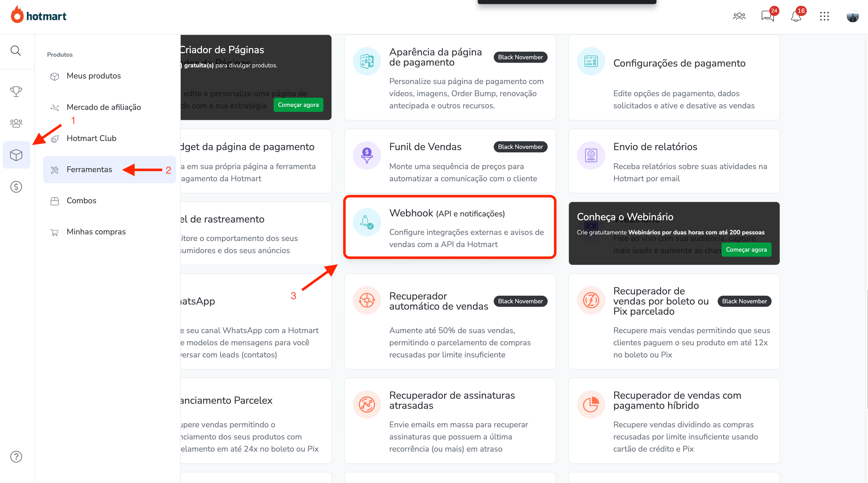Click the Aparência da página icon
Viewport: 868px width, 483px height.
tap(367, 61)
